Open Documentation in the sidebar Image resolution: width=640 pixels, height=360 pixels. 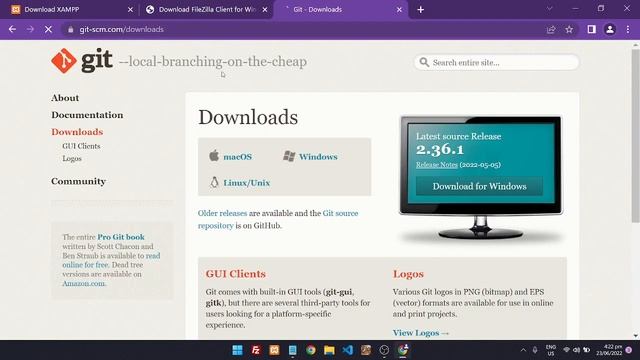coord(87,115)
